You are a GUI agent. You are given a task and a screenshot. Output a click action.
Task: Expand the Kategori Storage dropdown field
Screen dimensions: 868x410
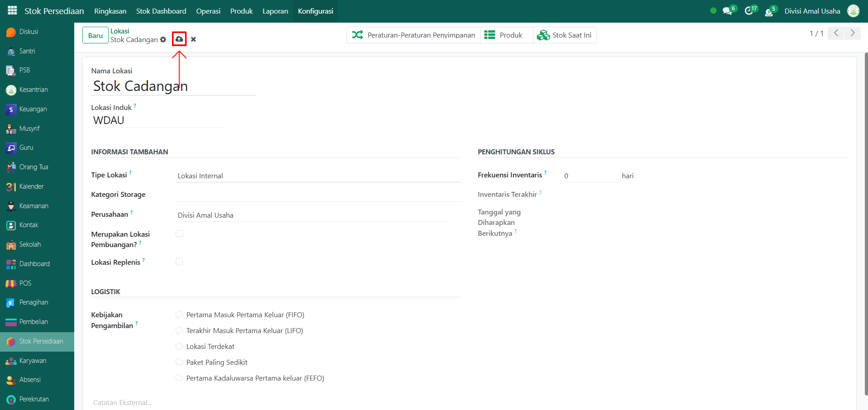(318, 195)
